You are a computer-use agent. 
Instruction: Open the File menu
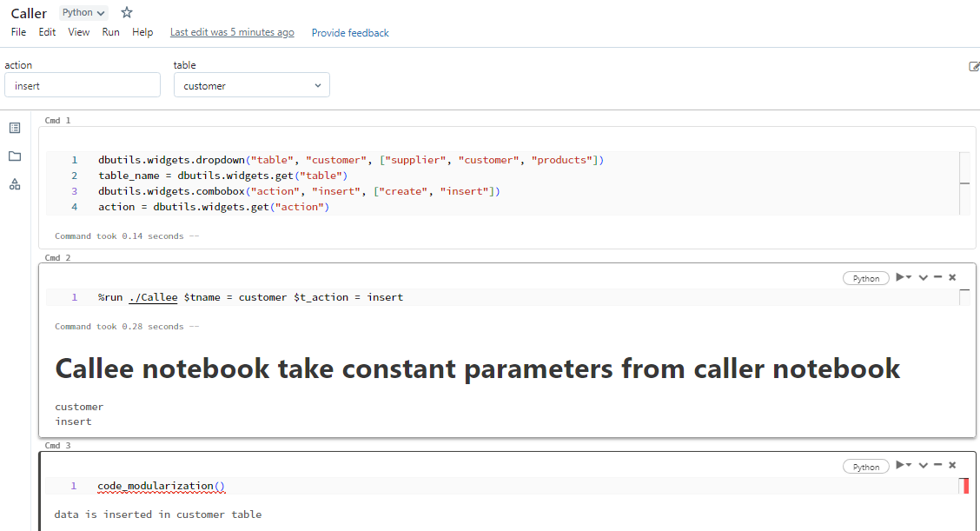click(x=18, y=32)
